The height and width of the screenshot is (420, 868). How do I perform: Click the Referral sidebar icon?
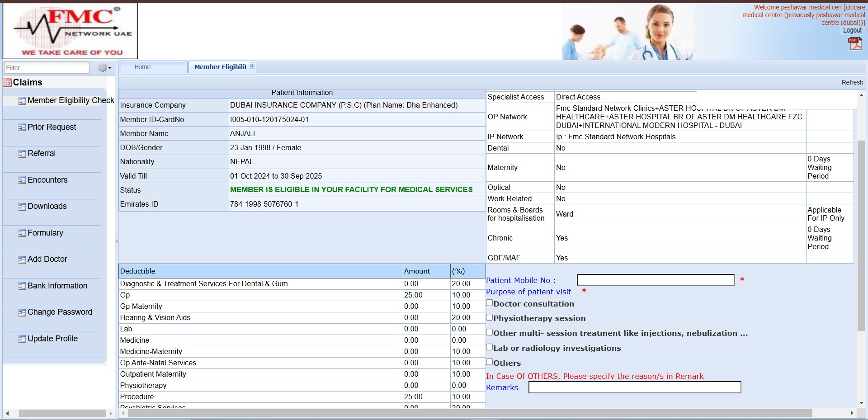pos(22,154)
